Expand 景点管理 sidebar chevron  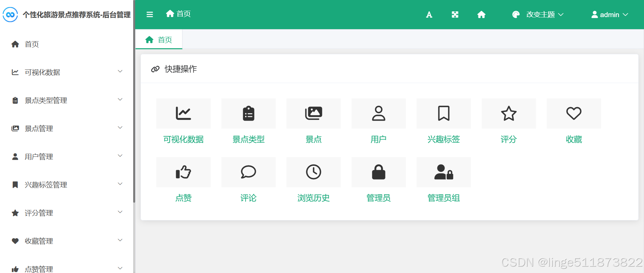(120, 128)
